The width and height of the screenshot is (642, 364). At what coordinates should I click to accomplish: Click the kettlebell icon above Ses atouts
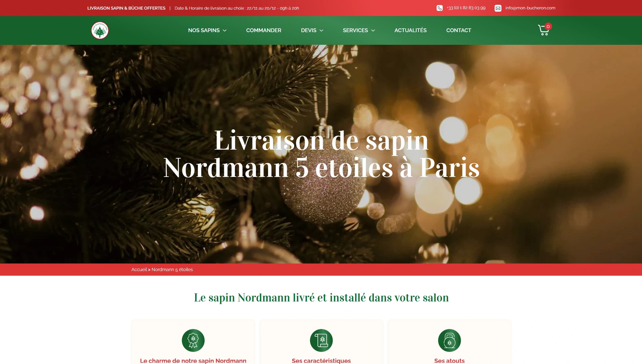[x=449, y=340]
